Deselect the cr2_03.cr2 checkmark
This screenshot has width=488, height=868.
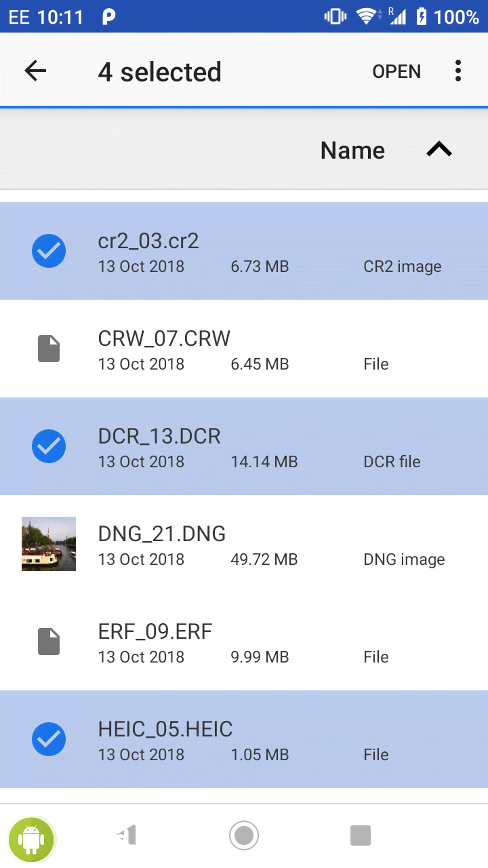pyautogui.click(x=49, y=251)
